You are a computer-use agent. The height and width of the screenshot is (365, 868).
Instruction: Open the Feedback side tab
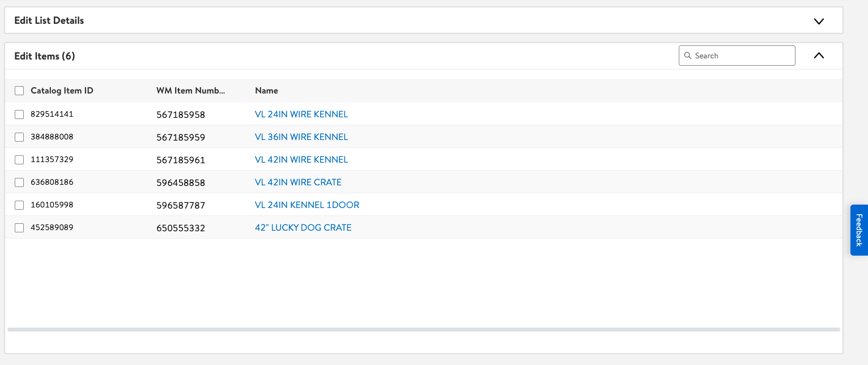click(859, 230)
